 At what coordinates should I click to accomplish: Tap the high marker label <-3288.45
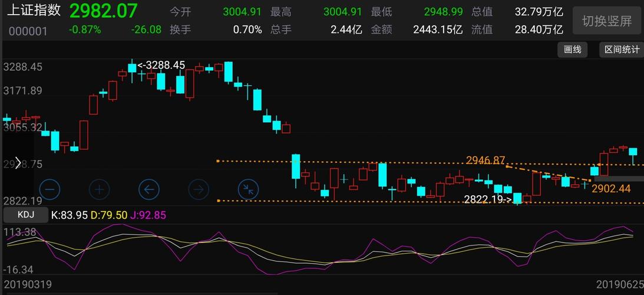pos(161,65)
